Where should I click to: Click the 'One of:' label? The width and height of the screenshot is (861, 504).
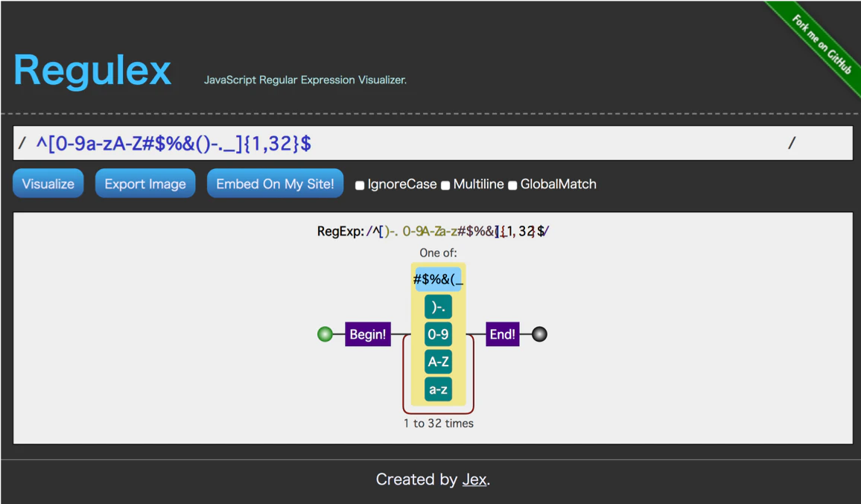click(x=438, y=252)
